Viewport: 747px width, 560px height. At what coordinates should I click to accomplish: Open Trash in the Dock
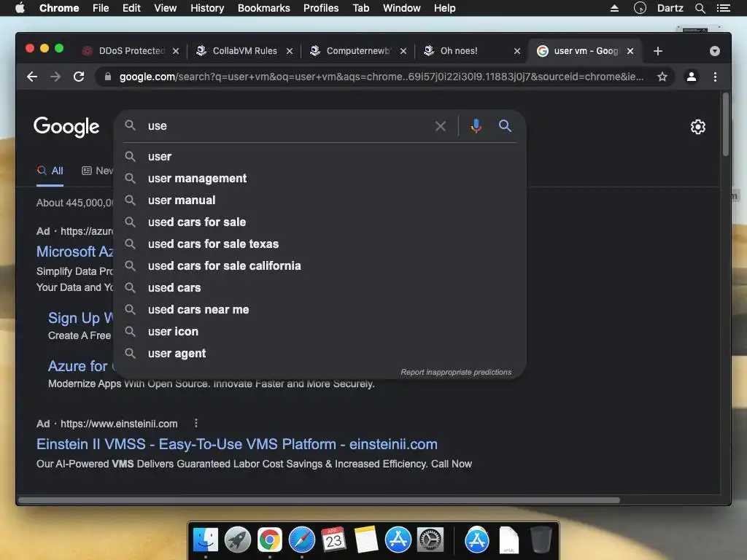[x=541, y=540]
